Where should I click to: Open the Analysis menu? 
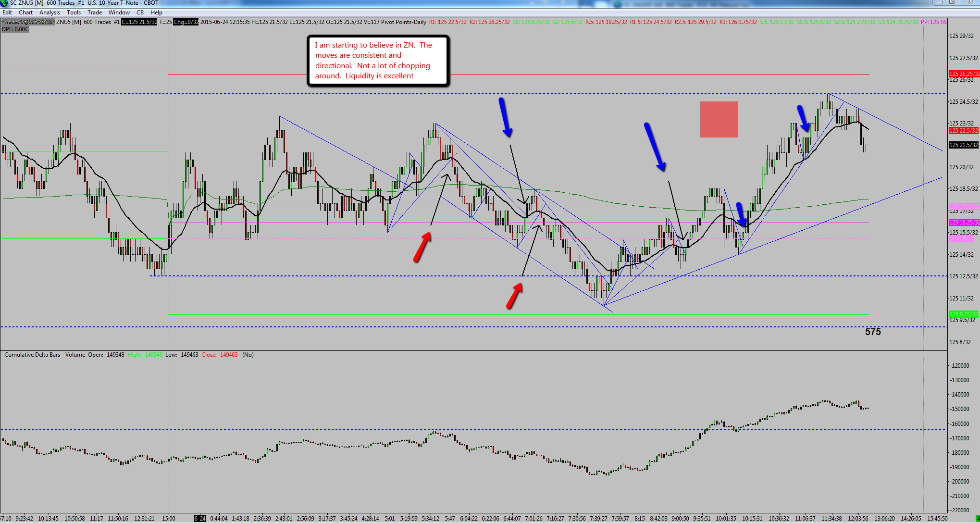click(x=50, y=12)
